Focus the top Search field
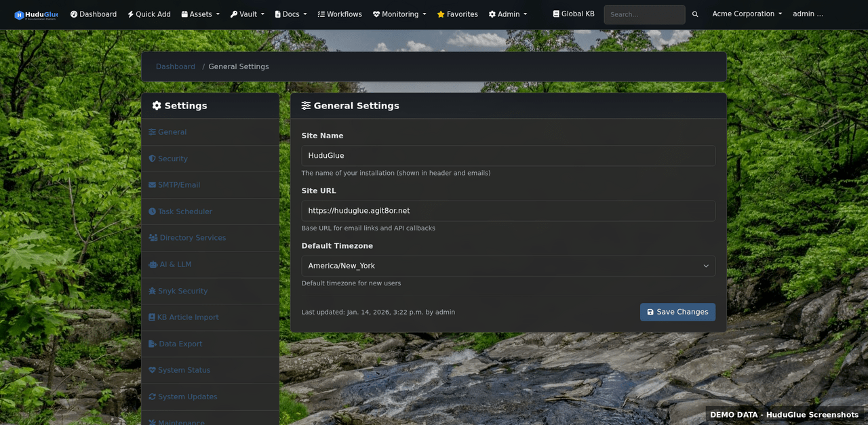Image resolution: width=868 pixels, height=425 pixels. click(644, 14)
